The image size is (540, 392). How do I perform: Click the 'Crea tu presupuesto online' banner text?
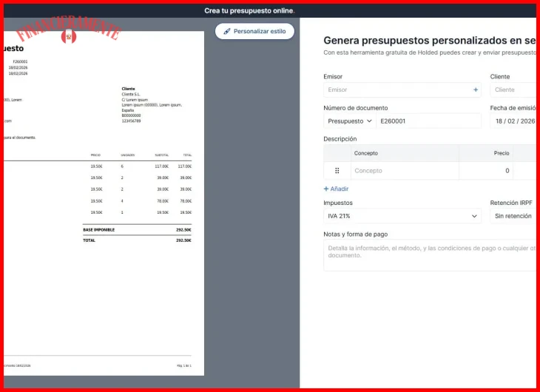point(249,10)
